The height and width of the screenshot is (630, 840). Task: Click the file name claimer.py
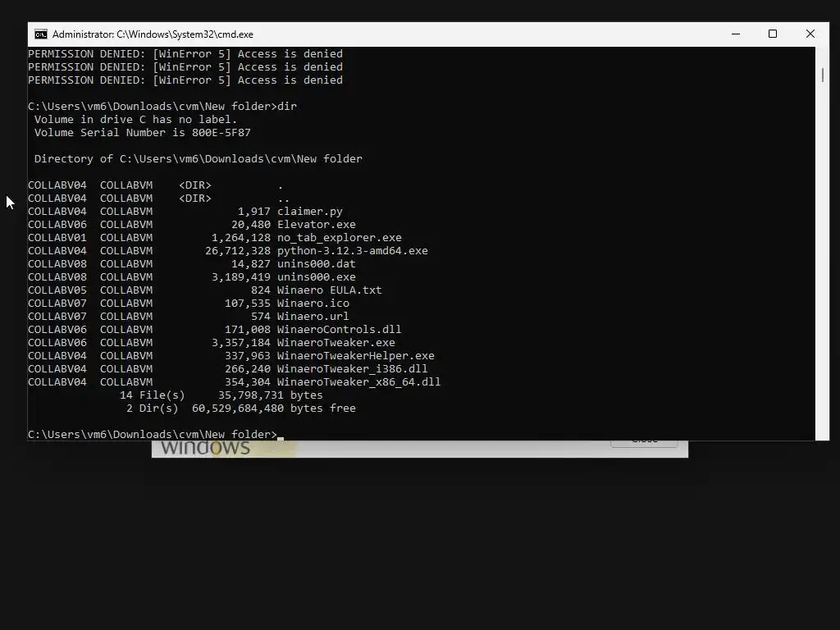click(x=309, y=211)
